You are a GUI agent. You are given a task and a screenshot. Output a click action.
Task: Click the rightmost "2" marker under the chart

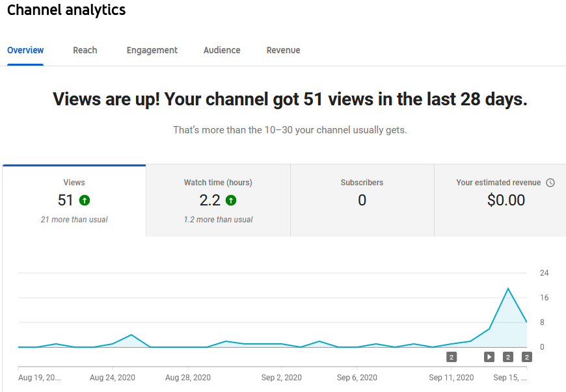pos(527,356)
